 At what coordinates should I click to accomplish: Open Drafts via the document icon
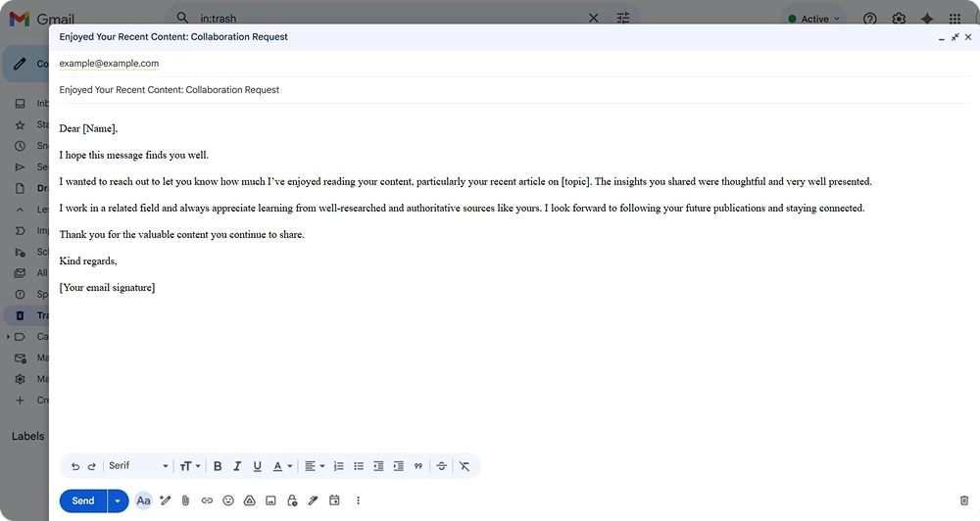pos(20,188)
